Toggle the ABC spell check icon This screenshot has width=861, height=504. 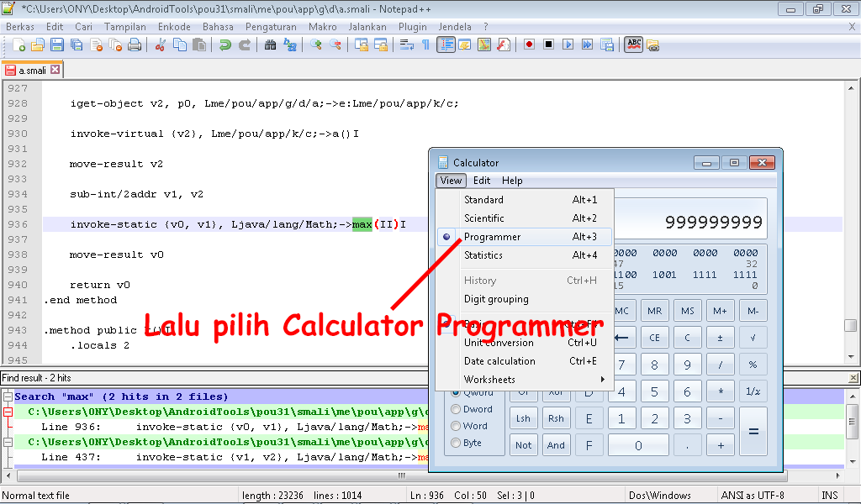pyautogui.click(x=634, y=45)
